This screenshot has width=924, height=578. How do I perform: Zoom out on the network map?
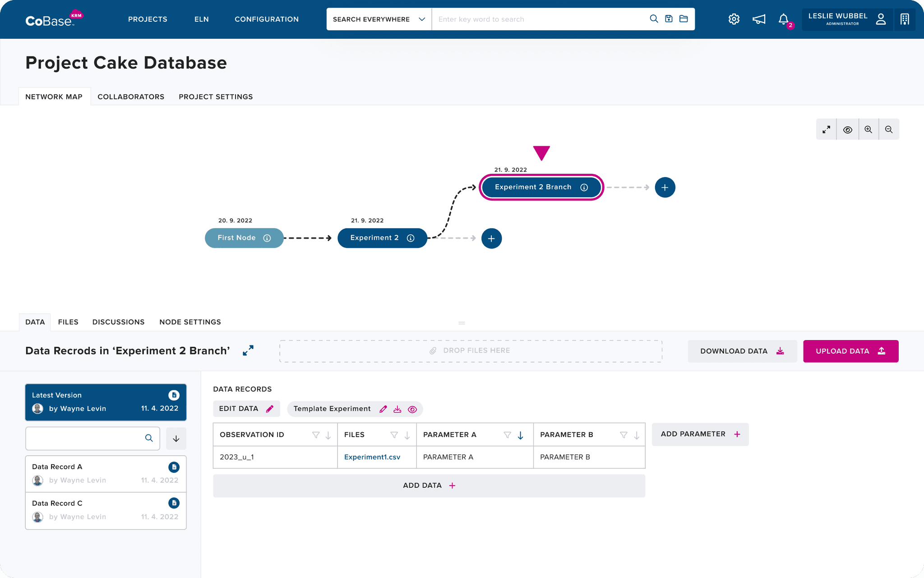coord(889,130)
